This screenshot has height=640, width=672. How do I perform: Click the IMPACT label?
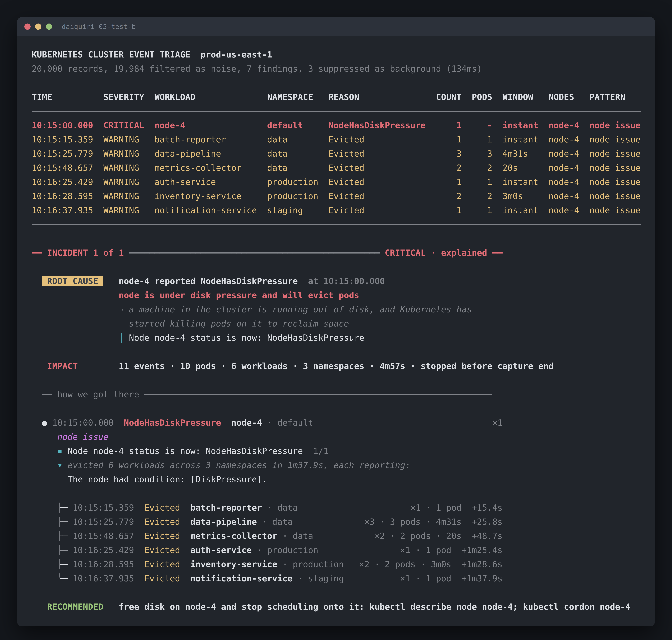coord(62,366)
